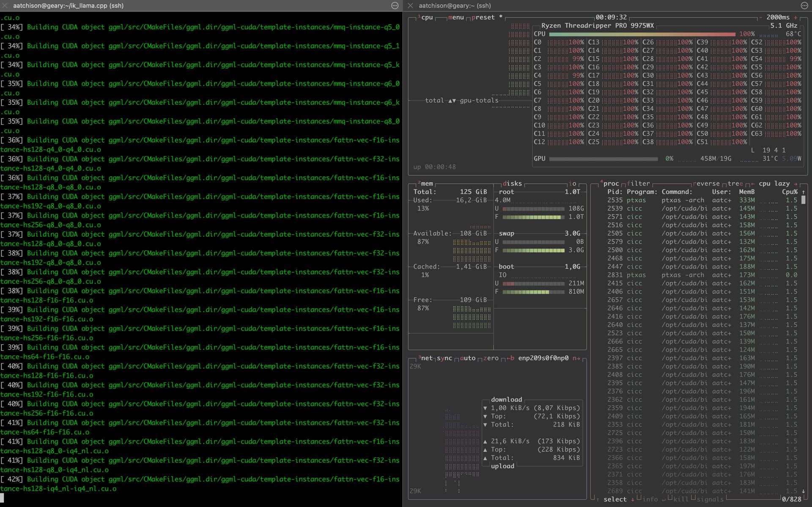Click select up arrow in proc footer
Screen dimensions: 812x507
(x=598, y=499)
